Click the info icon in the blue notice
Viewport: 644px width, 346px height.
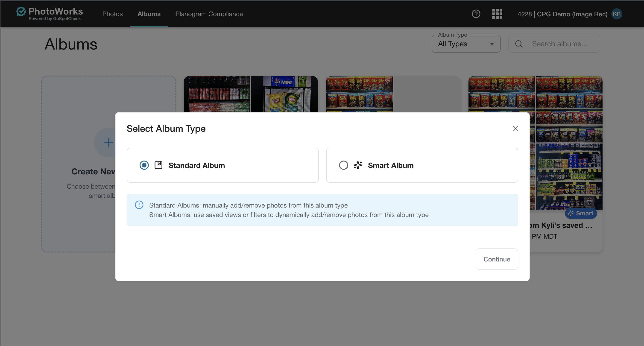139,205
